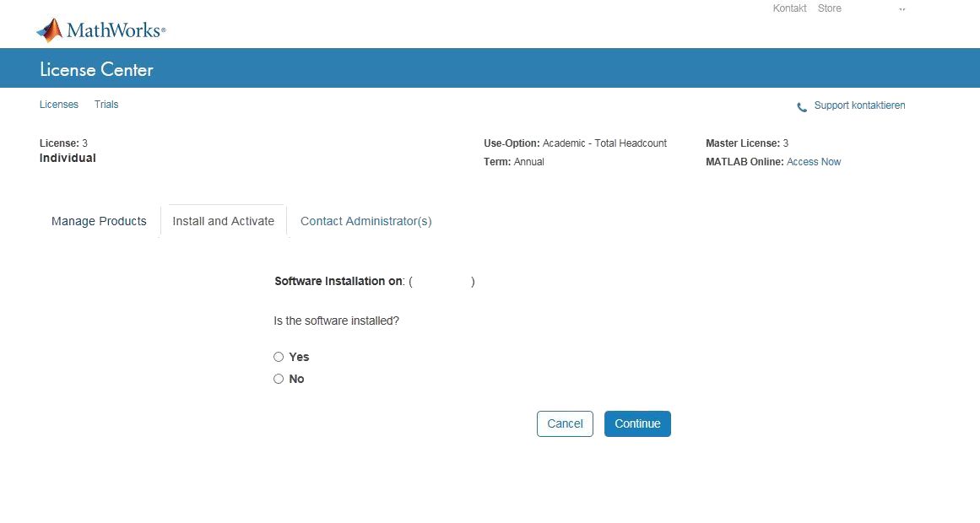This screenshot has height=523, width=980.
Task: Click the Kontakt link in the header
Action: click(x=789, y=8)
